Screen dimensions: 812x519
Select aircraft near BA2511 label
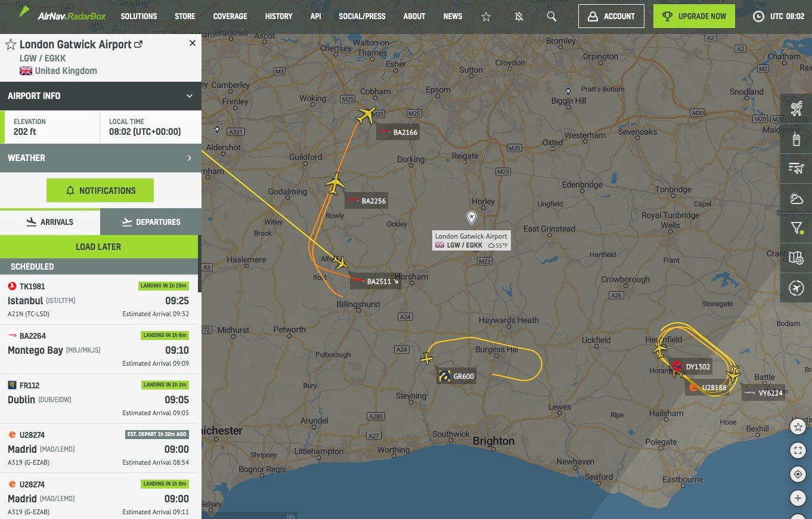[340, 262]
